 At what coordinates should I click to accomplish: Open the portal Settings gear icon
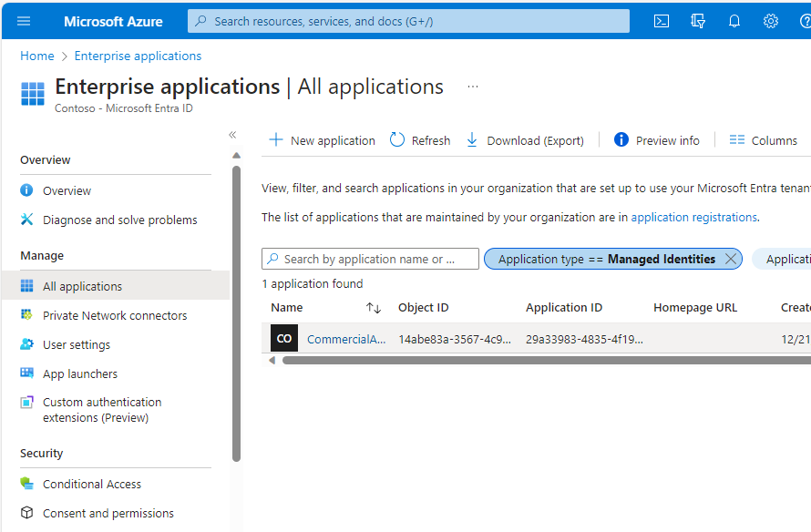tap(770, 20)
